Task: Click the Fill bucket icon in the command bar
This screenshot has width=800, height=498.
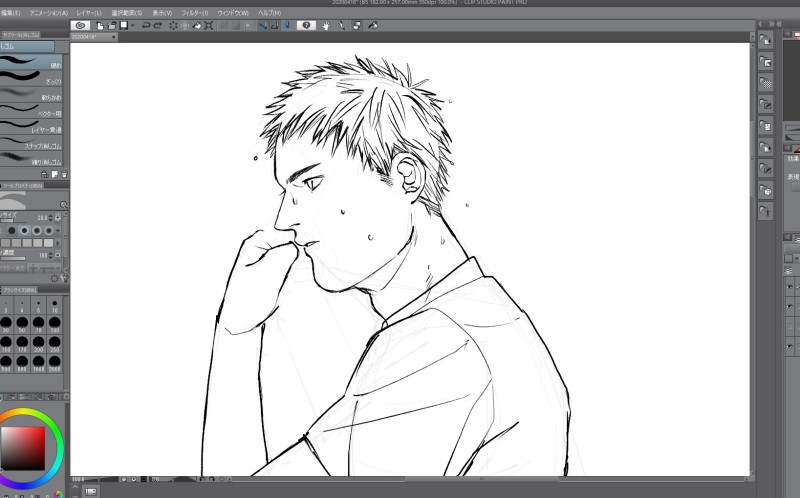Action: tap(197, 25)
